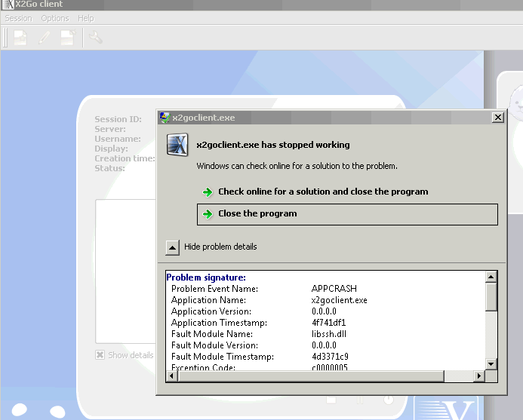Click the Display label in X2Go client
Screen dimensions: 523x420
click(x=111, y=149)
